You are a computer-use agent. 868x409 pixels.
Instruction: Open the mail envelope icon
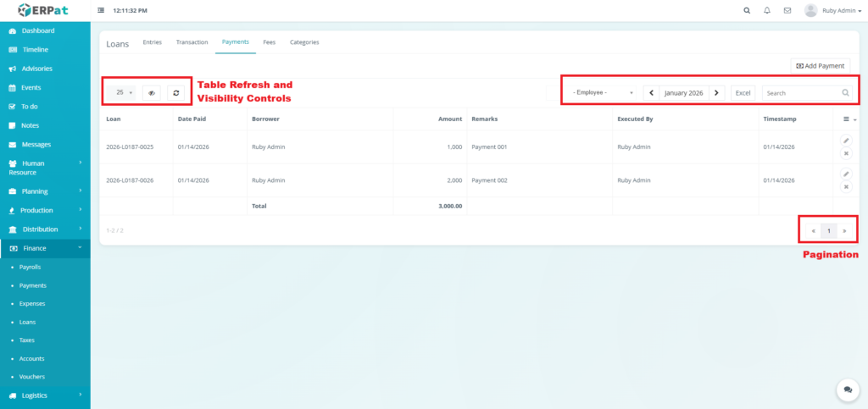coord(787,11)
